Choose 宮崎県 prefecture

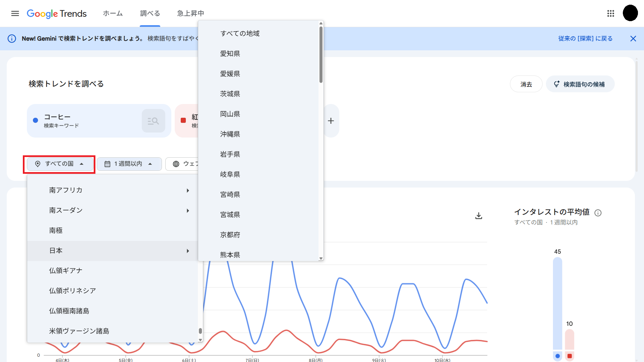click(x=258, y=195)
